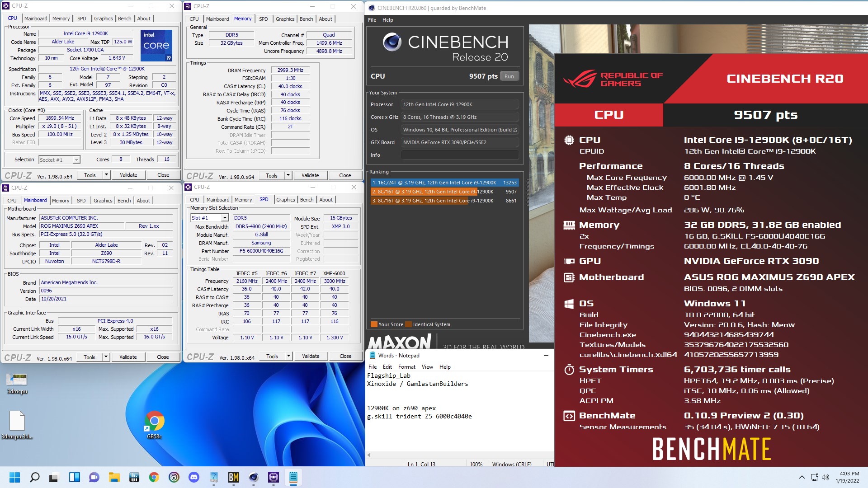Click Your Score orange legend swatch
Viewport: 868px width, 488px height.
tap(374, 324)
